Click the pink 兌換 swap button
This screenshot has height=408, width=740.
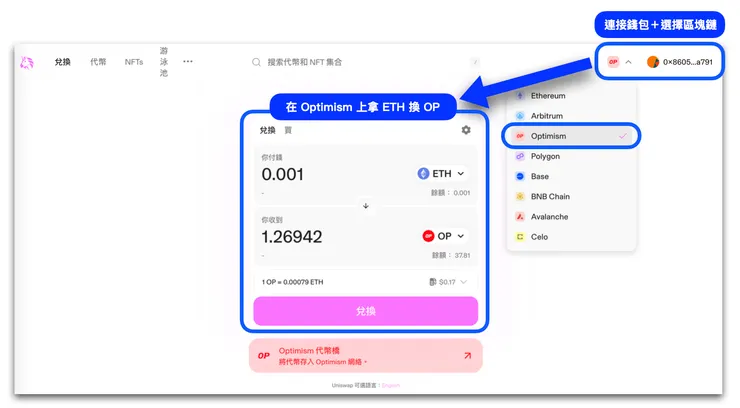[366, 311]
